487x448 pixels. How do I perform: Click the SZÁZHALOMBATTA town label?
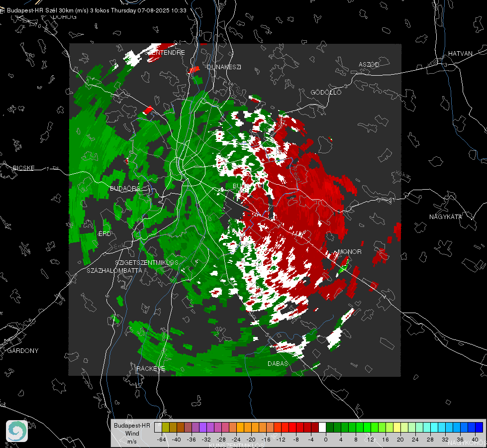[114, 270]
